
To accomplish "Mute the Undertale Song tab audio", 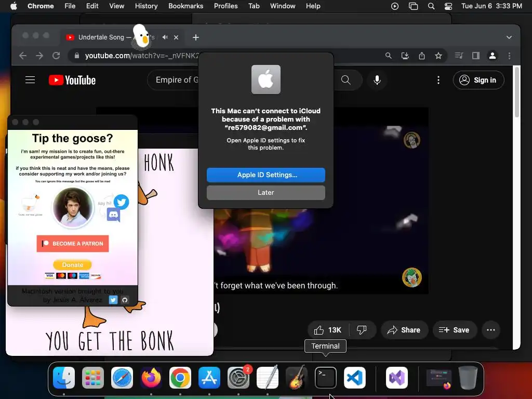I will [x=165, y=37].
